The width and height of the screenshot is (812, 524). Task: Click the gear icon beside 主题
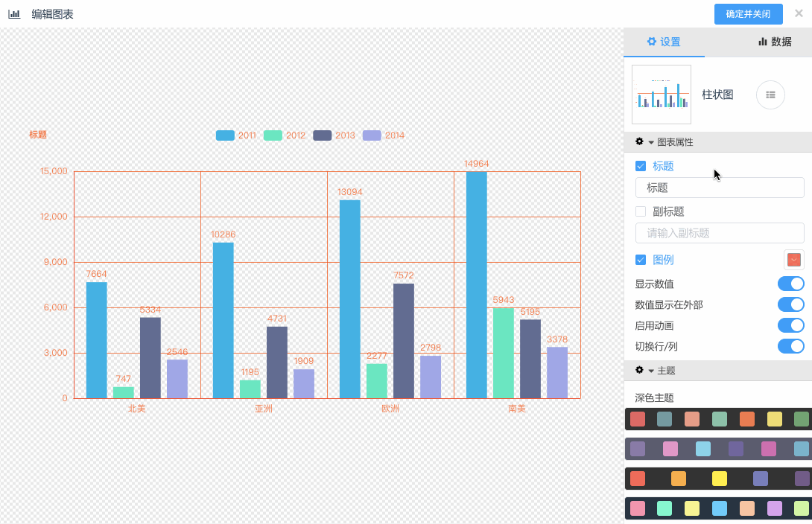pyautogui.click(x=639, y=370)
